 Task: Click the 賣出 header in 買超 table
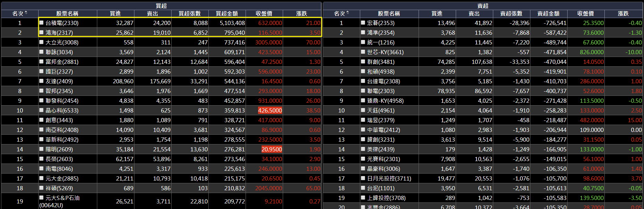[152, 14]
